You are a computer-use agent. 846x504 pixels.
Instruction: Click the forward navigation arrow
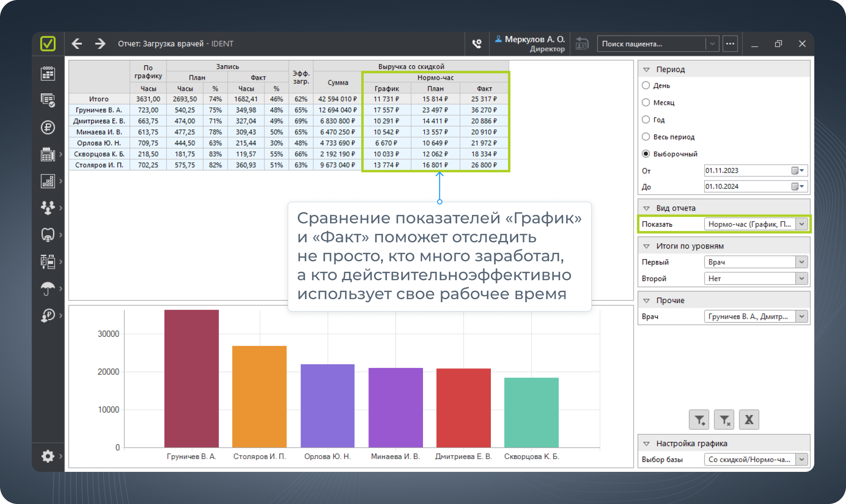pyautogui.click(x=100, y=44)
